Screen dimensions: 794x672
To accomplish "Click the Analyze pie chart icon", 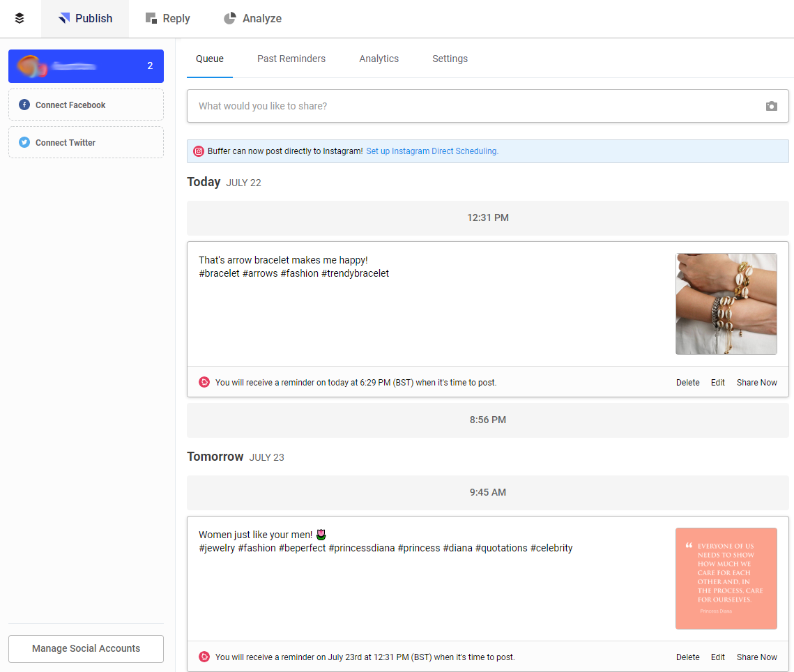I will click(x=229, y=19).
